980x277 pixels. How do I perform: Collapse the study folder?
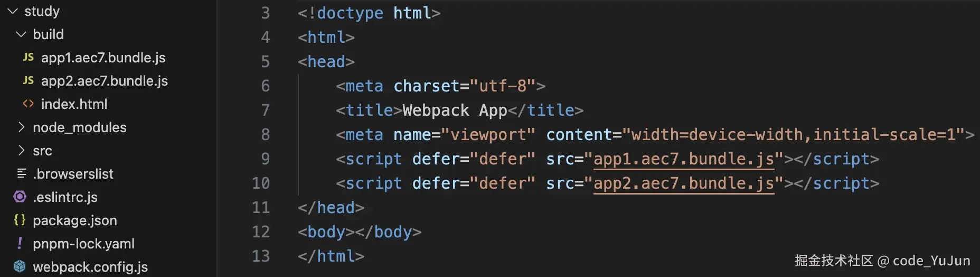(x=13, y=11)
